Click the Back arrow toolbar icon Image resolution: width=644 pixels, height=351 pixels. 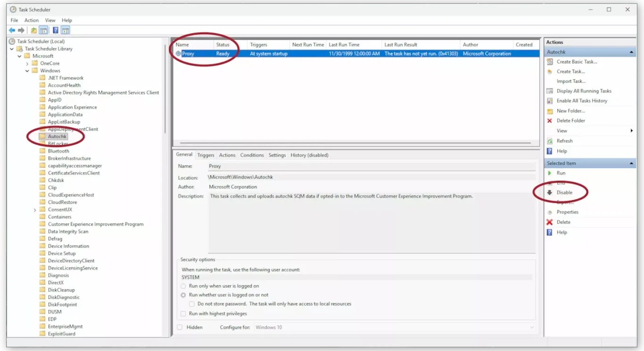(12, 30)
